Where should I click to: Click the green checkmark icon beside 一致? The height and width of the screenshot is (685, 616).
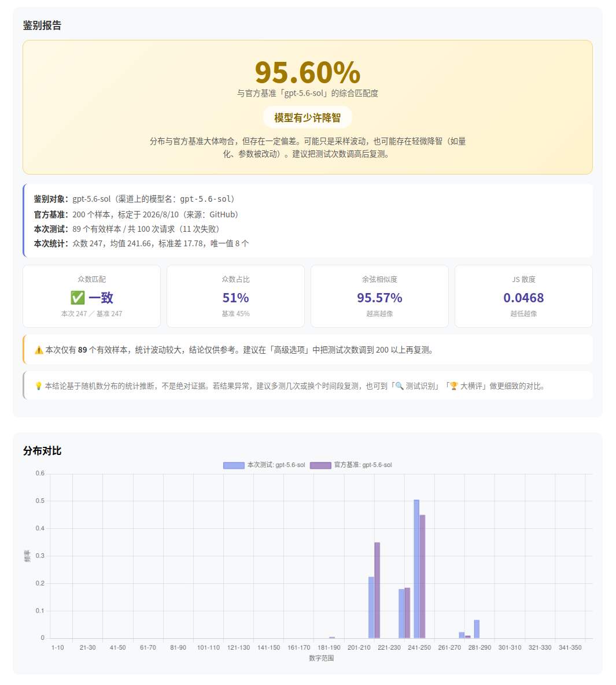[78, 298]
